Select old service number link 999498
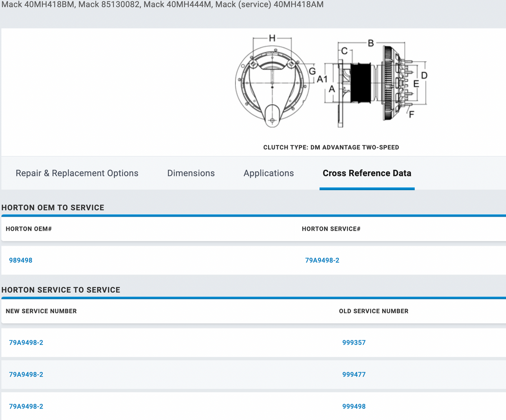This screenshot has height=420, width=506. (354, 406)
